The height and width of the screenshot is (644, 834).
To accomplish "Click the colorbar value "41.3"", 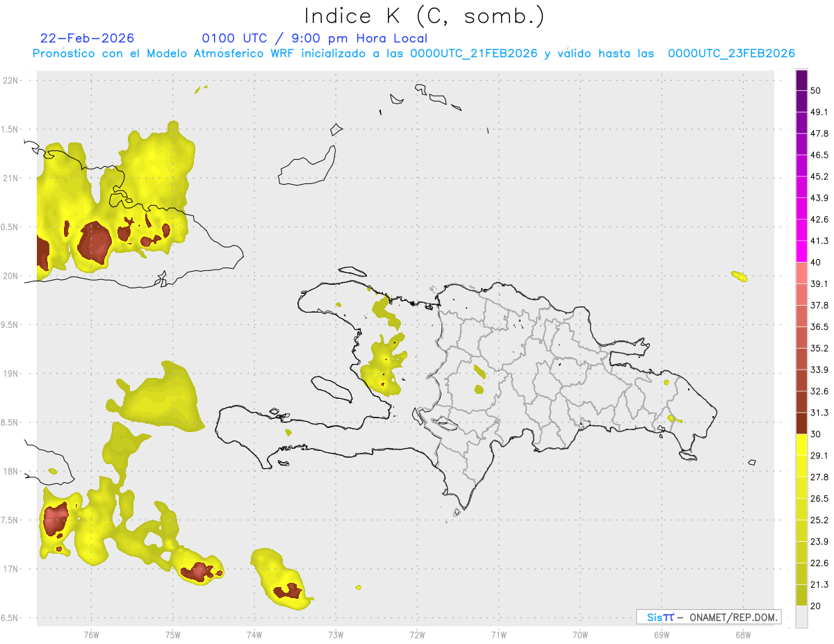I will point(819,242).
